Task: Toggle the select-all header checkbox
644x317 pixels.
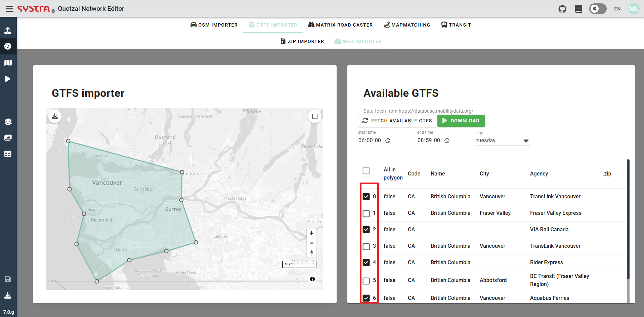Action: (x=366, y=170)
